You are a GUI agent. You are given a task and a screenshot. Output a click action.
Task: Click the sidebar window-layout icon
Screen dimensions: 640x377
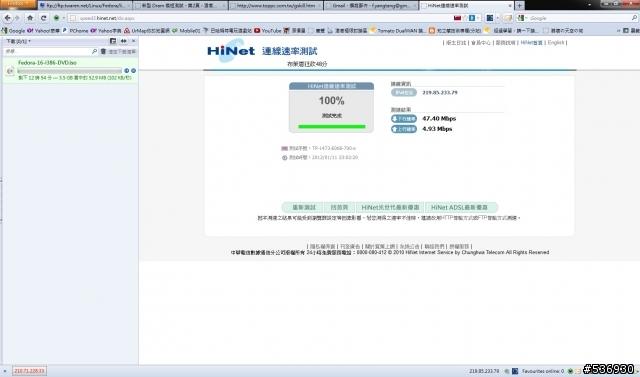113,41
